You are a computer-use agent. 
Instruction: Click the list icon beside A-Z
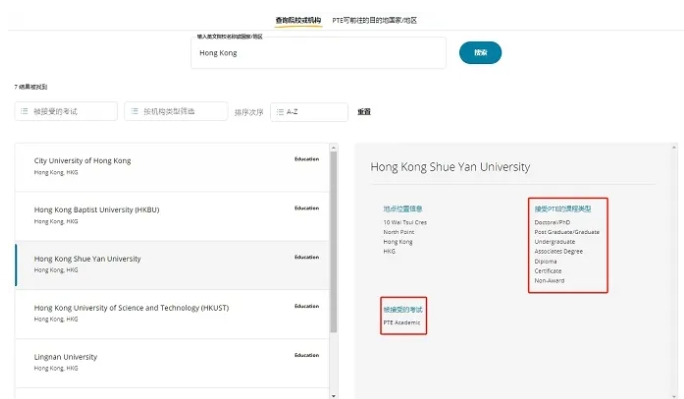pyautogui.click(x=280, y=112)
